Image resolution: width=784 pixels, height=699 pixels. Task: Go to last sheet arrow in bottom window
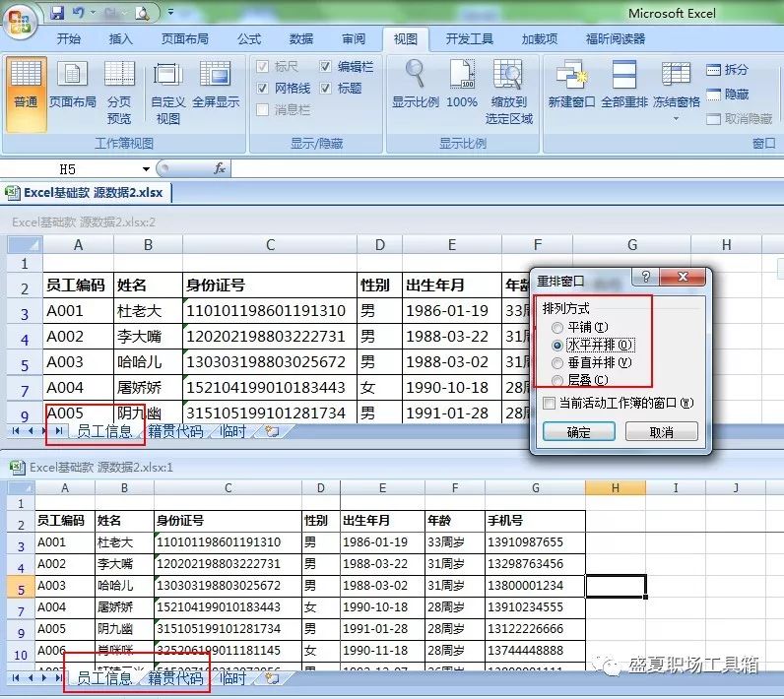pyautogui.click(x=58, y=678)
